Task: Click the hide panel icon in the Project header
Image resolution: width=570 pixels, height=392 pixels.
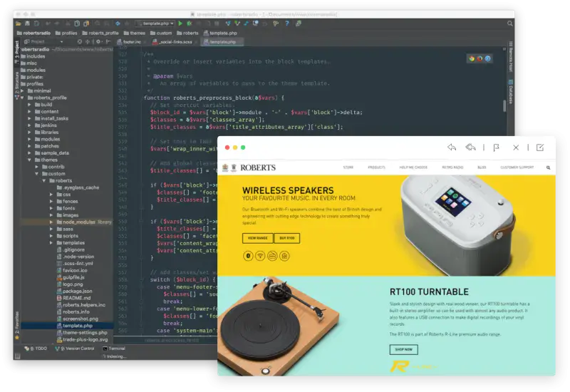Action: [108, 42]
